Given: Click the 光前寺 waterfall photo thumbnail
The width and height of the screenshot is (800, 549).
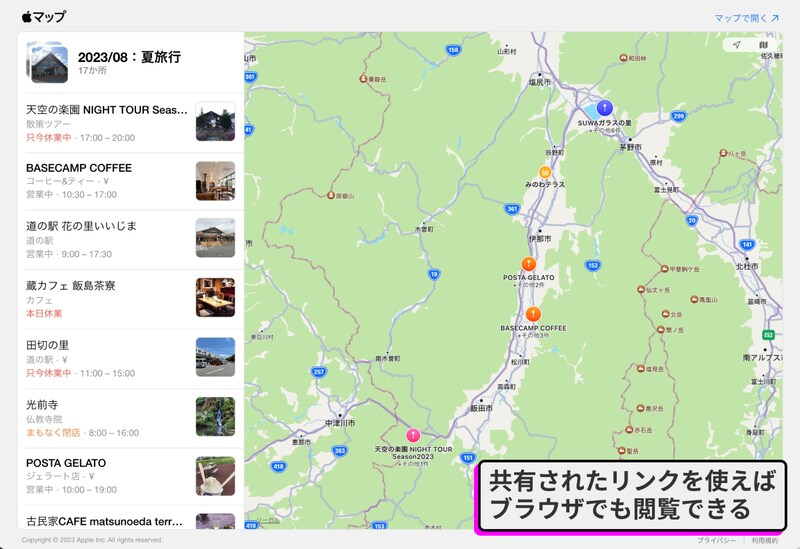Looking at the screenshot, I should (x=215, y=417).
